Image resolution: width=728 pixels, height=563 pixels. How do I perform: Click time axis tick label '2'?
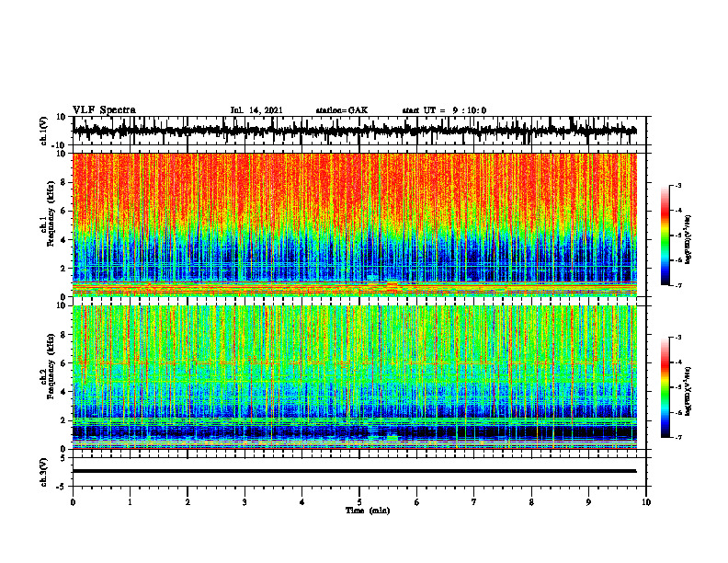point(188,502)
